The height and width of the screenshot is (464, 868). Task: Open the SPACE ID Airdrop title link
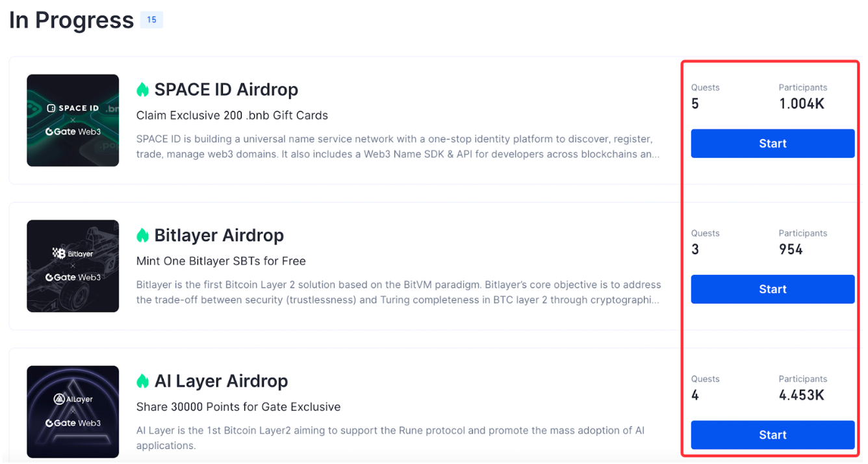(x=226, y=90)
